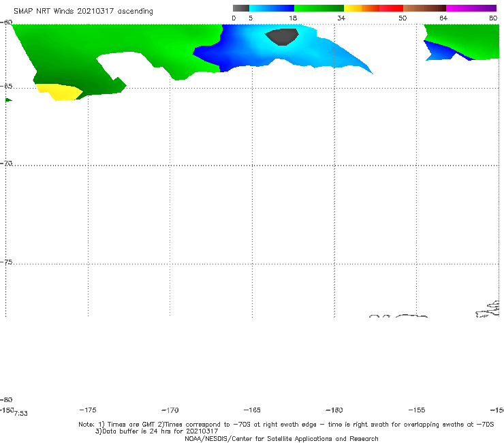Click the yellow-orange segment of the colorbar
504x443 pixels.
click(x=361, y=8)
